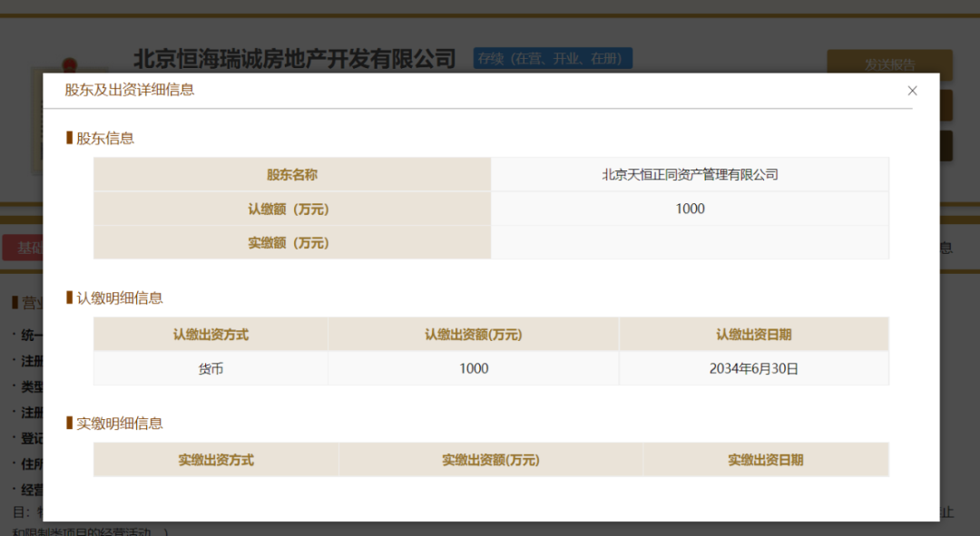Close the shareholder details dialog
This screenshot has height=536, width=980.
click(x=912, y=92)
